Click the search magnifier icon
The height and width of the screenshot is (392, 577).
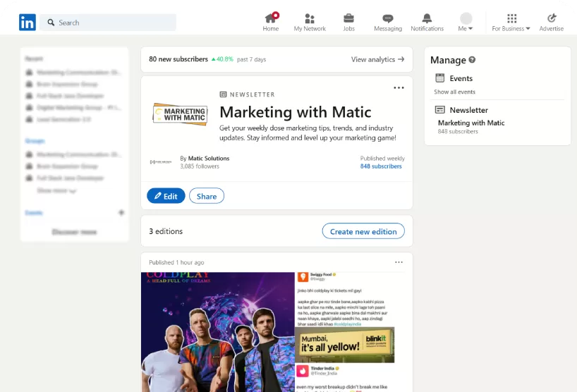pos(51,23)
